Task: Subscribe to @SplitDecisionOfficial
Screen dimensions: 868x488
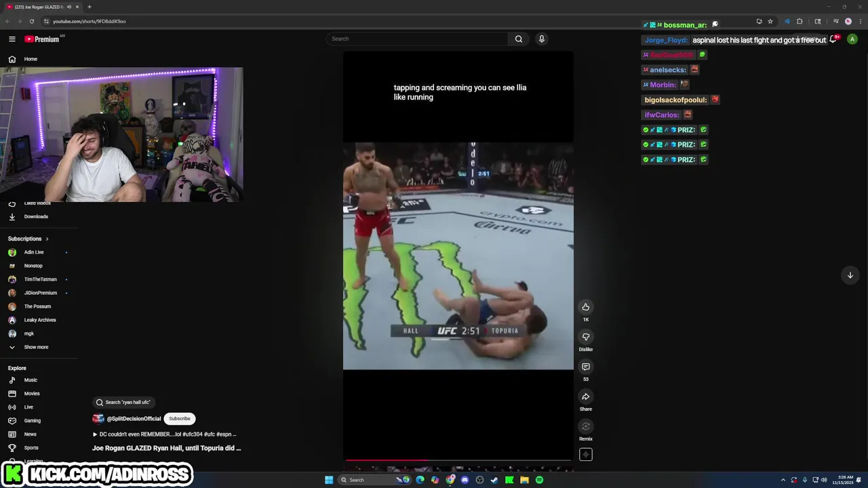Action: (180, 419)
